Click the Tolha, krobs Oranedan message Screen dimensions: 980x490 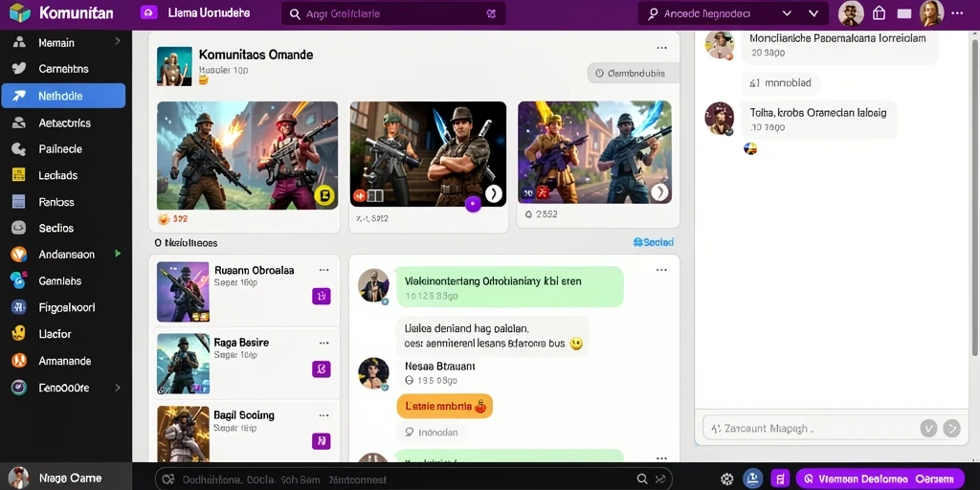(x=819, y=120)
